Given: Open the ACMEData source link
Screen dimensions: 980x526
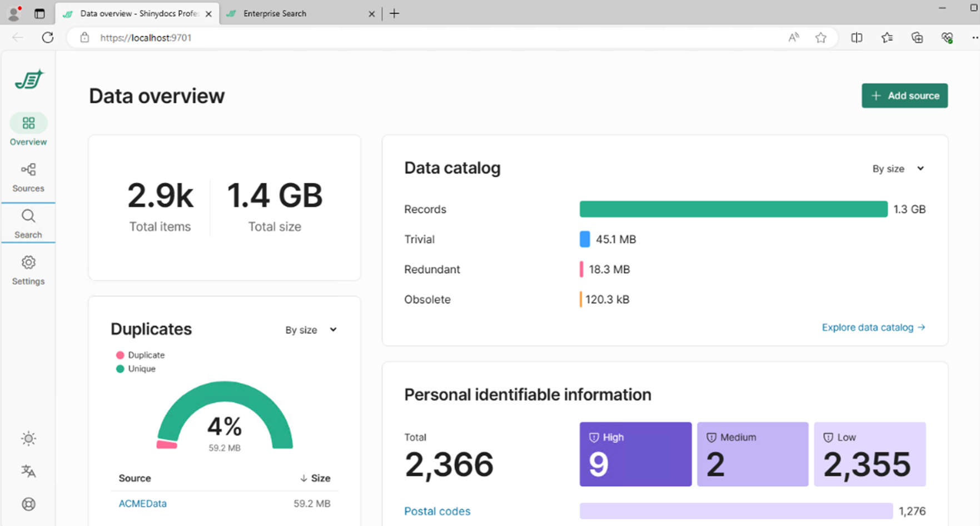Looking at the screenshot, I should pos(142,503).
